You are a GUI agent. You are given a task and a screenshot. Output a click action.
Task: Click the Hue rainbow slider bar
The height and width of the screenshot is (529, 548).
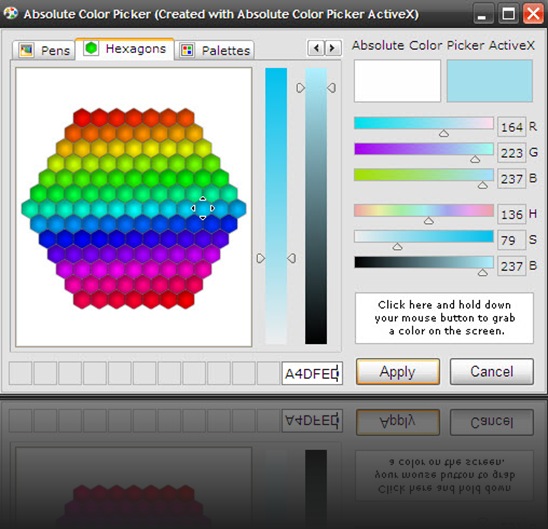pos(424,210)
